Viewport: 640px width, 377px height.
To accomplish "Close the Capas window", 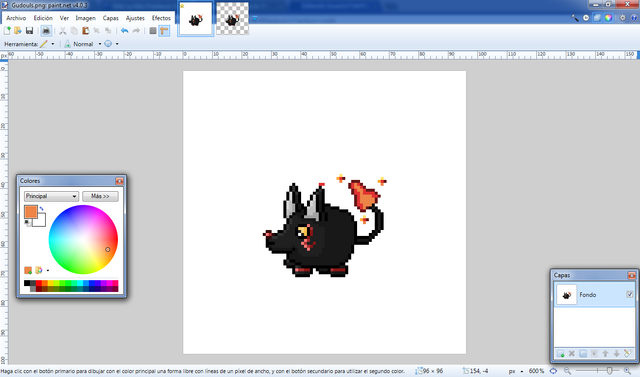I will click(x=631, y=275).
